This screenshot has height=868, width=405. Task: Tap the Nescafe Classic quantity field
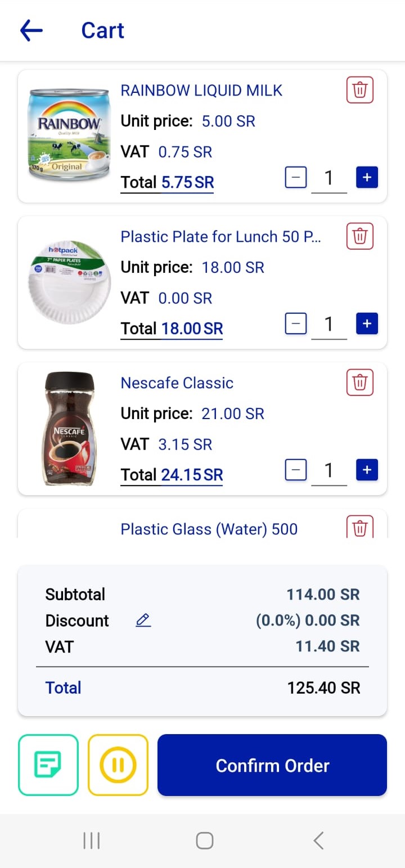click(x=329, y=470)
